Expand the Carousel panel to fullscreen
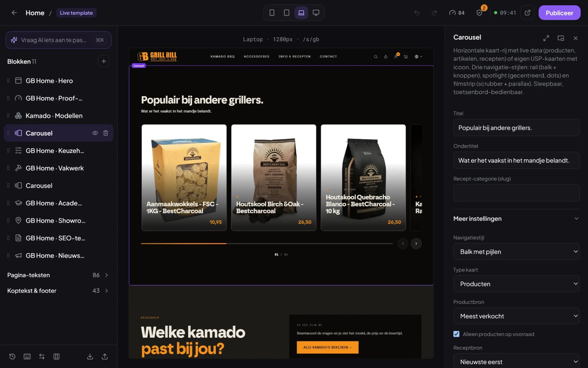The image size is (588, 368). click(x=546, y=38)
